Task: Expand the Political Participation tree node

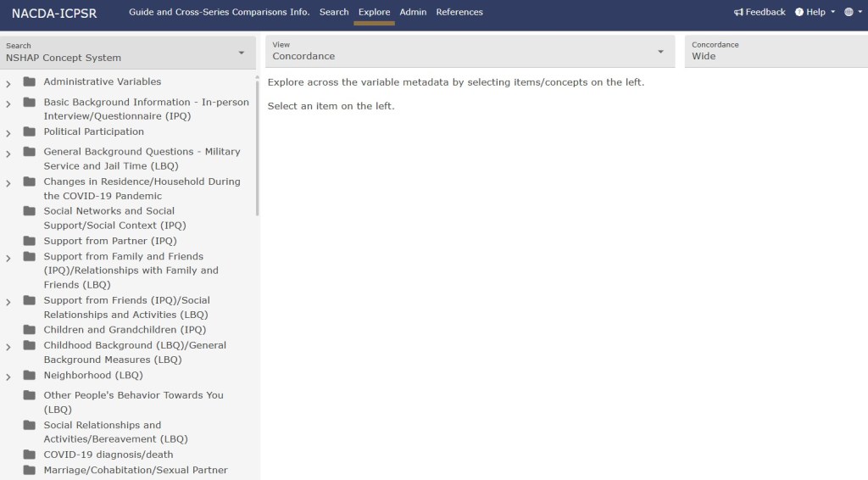Action: pos(8,133)
